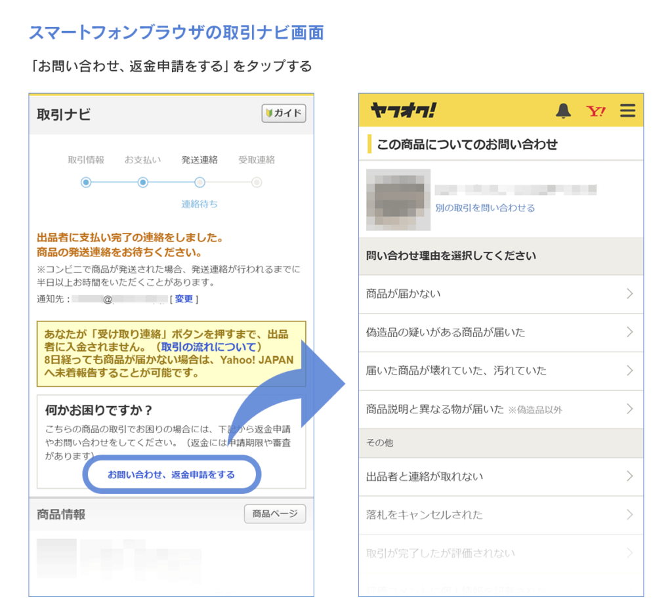Viewport: 672px width, 616px height.
Task: Tap お問い合わせ、返金申請をする link
Action: [171, 474]
